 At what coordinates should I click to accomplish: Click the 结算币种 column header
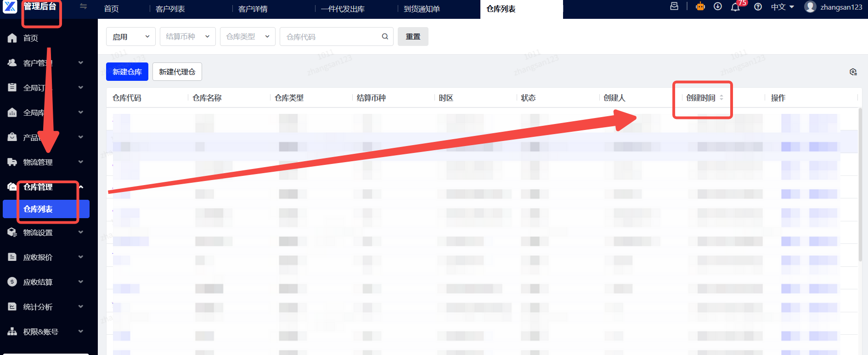pos(371,98)
